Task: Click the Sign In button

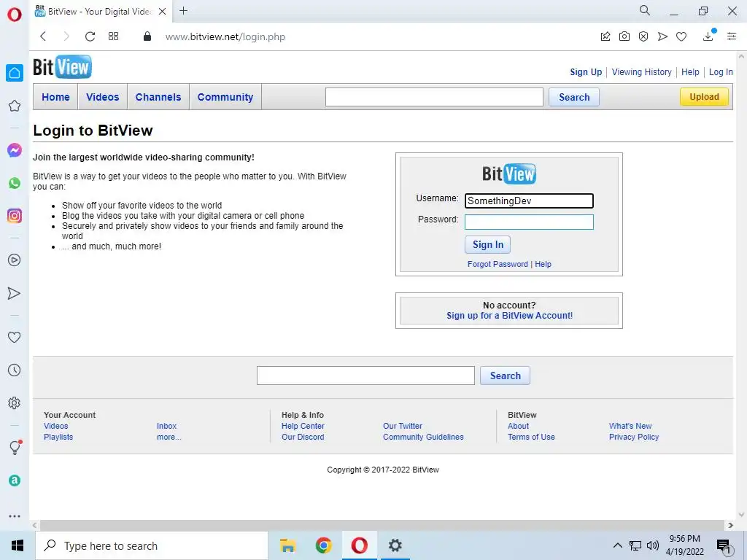Action: click(488, 244)
